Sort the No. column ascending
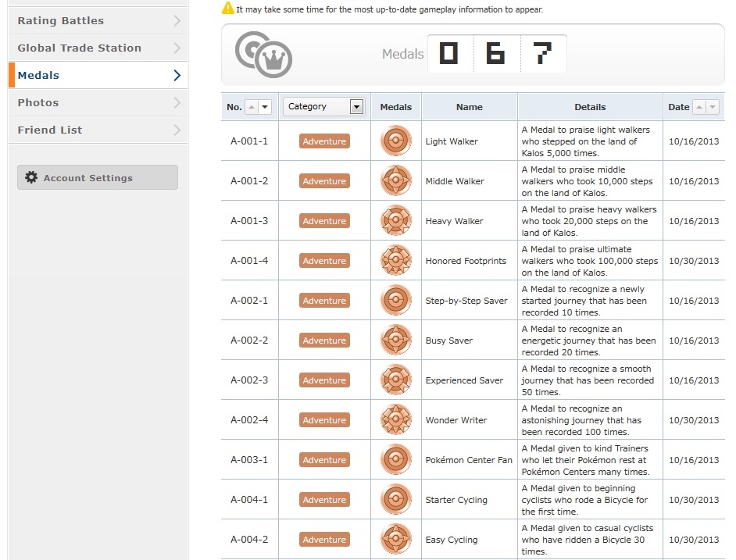Screen dimensions: 736x560 (x=252, y=107)
